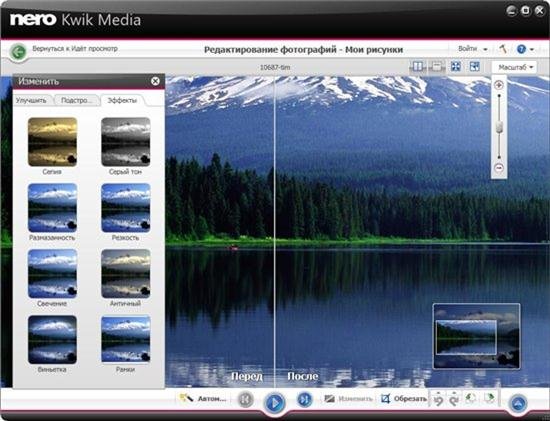This screenshot has height=421, width=550.
Task: Start the slideshow play button
Action: 275,403
